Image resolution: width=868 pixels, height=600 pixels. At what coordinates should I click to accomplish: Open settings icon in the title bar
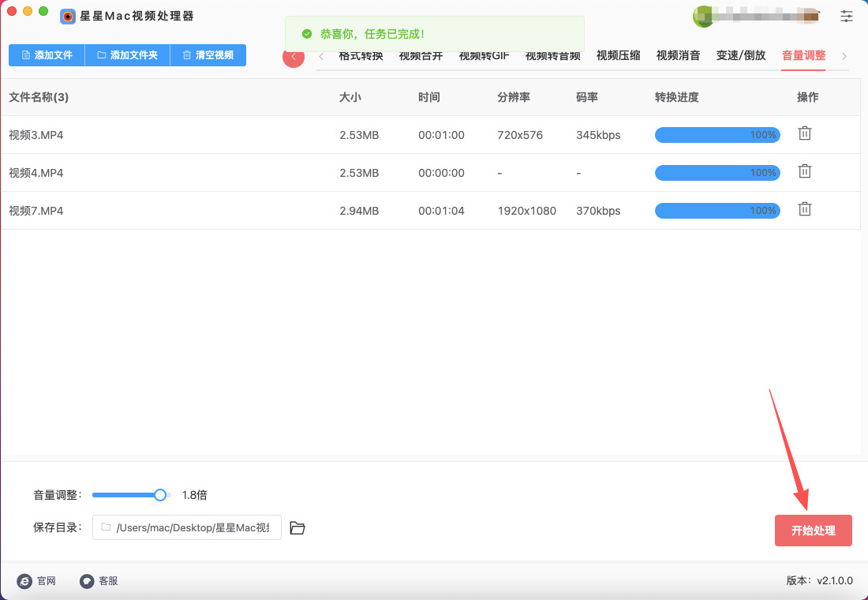point(847,16)
